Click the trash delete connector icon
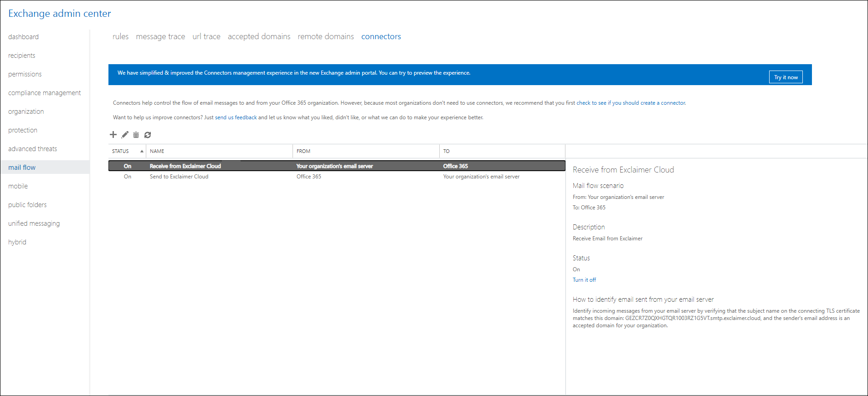 pos(136,135)
